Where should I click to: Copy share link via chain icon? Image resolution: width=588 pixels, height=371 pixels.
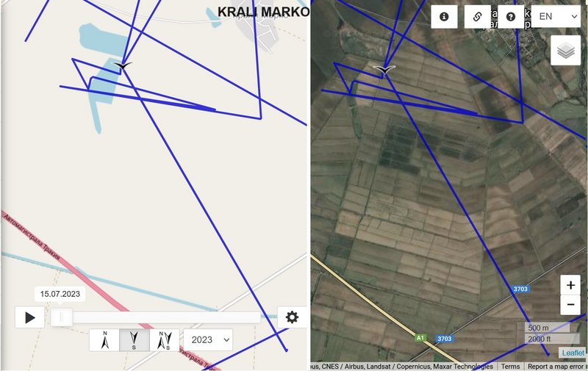tap(477, 16)
